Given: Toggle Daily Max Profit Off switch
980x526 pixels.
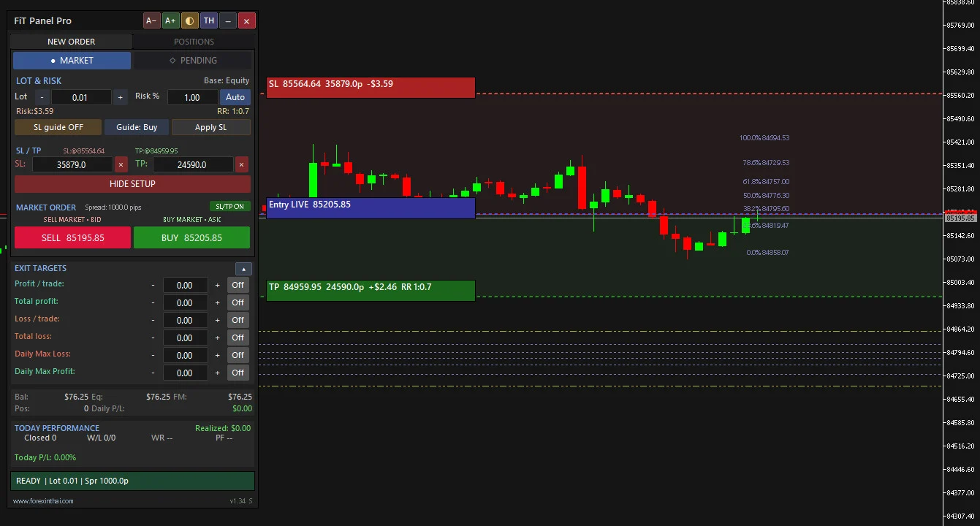Looking at the screenshot, I should pos(238,373).
